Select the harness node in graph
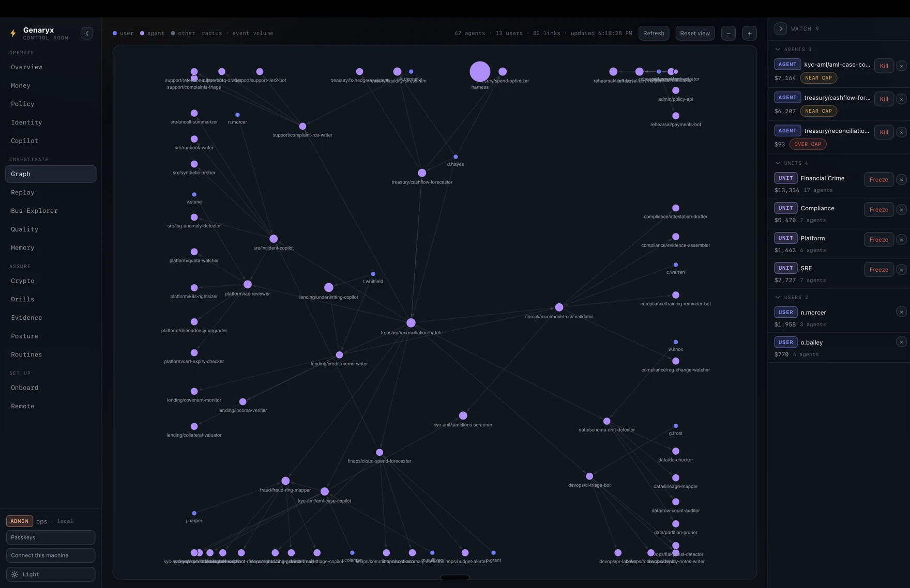The height and width of the screenshot is (588, 910). [480, 71]
